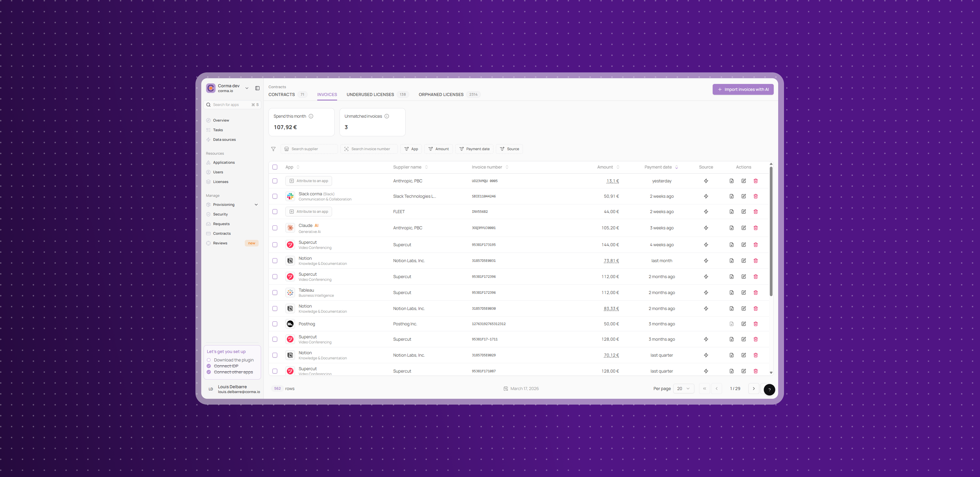Select all invoices header checkbox
The height and width of the screenshot is (477, 980).
(x=275, y=167)
